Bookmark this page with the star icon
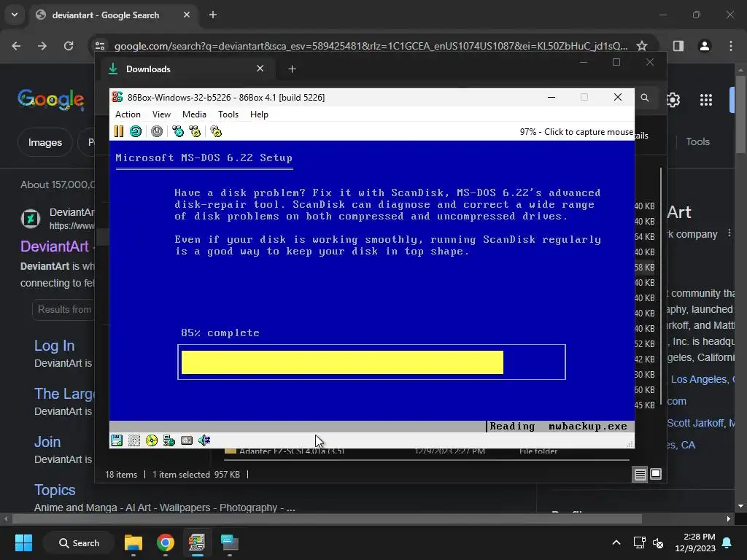 [642, 46]
